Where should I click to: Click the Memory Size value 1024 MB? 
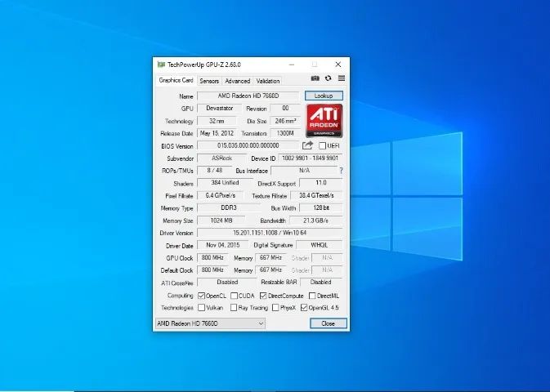221,220
